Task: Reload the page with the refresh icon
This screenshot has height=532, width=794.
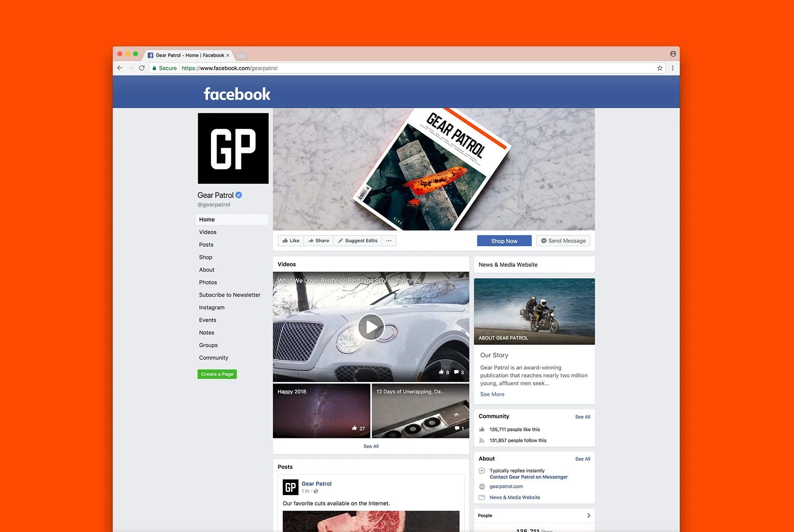Action: point(142,68)
